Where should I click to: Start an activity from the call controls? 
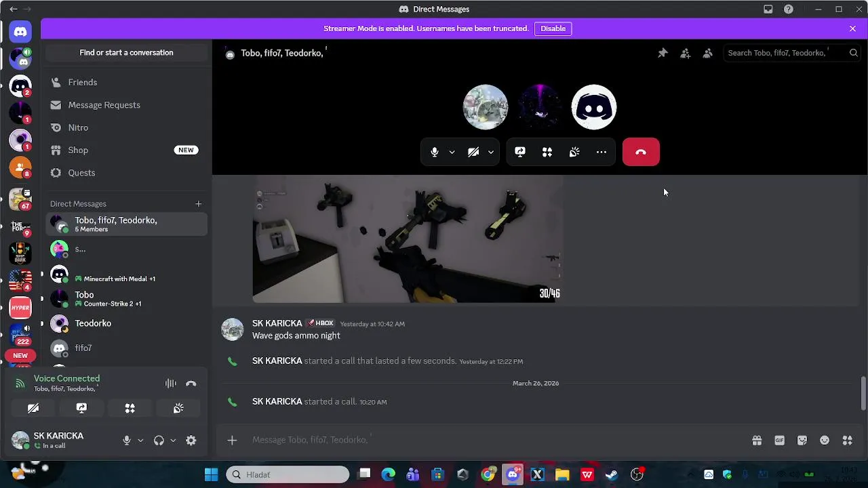[547, 152]
